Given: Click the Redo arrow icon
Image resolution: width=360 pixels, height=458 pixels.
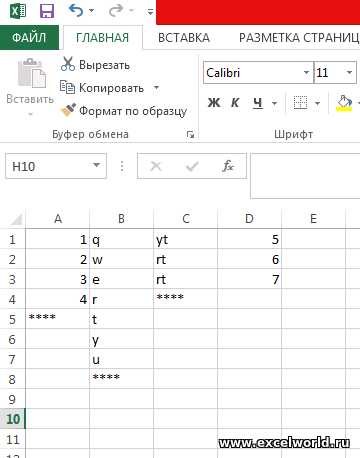Looking at the screenshot, I should pos(116,11).
